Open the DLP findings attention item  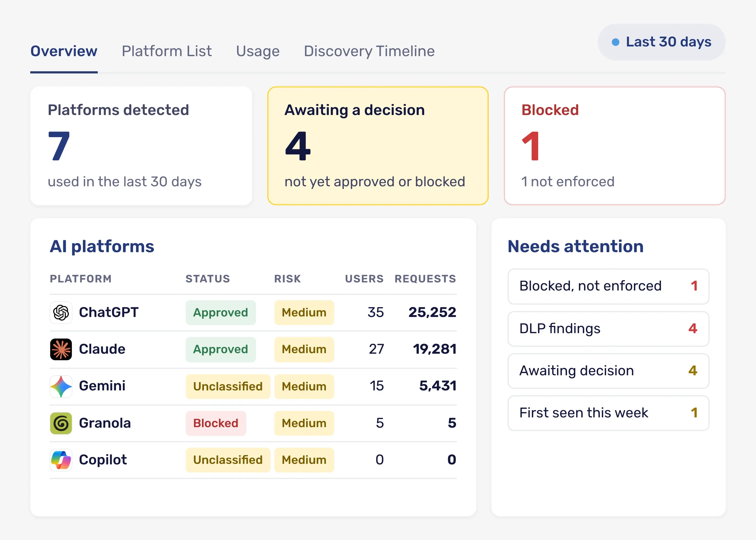(x=608, y=329)
